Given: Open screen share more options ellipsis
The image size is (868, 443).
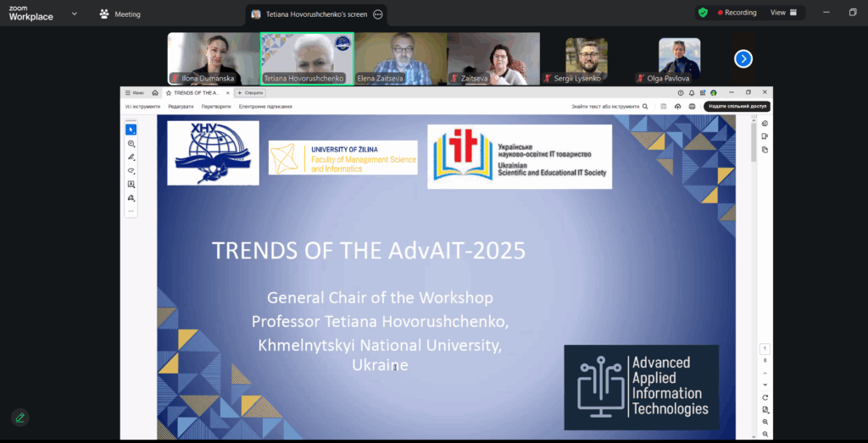Looking at the screenshot, I should coord(378,14).
